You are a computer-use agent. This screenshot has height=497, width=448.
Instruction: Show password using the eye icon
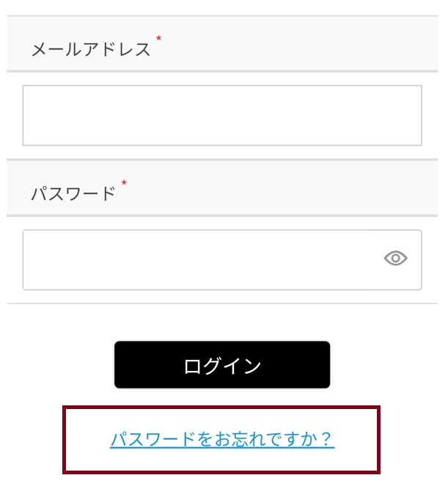pos(395,258)
